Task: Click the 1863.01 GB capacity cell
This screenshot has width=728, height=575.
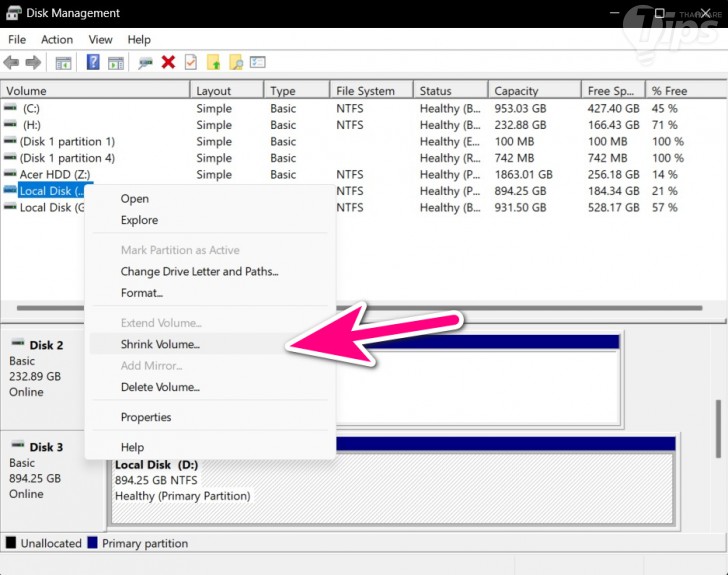Action: point(523,174)
